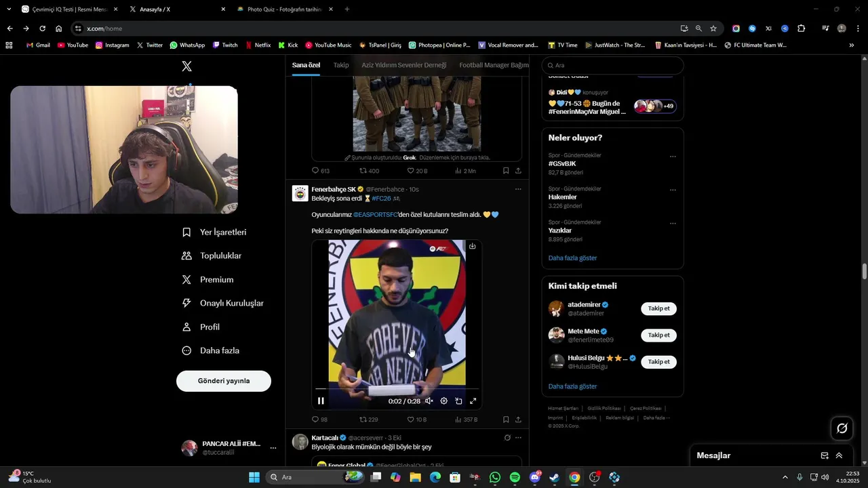Reply to Fenerbahçe SK post
The width and height of the screenshot is (868, 488).
pos(319,420)
